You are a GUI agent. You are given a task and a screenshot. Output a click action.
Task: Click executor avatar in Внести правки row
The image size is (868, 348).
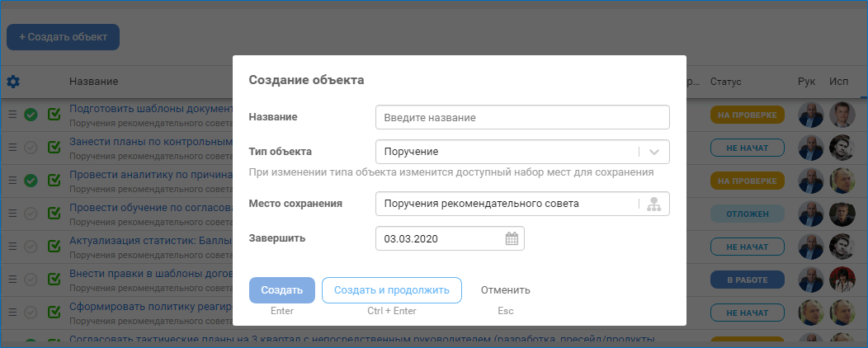tap(842, 280)
